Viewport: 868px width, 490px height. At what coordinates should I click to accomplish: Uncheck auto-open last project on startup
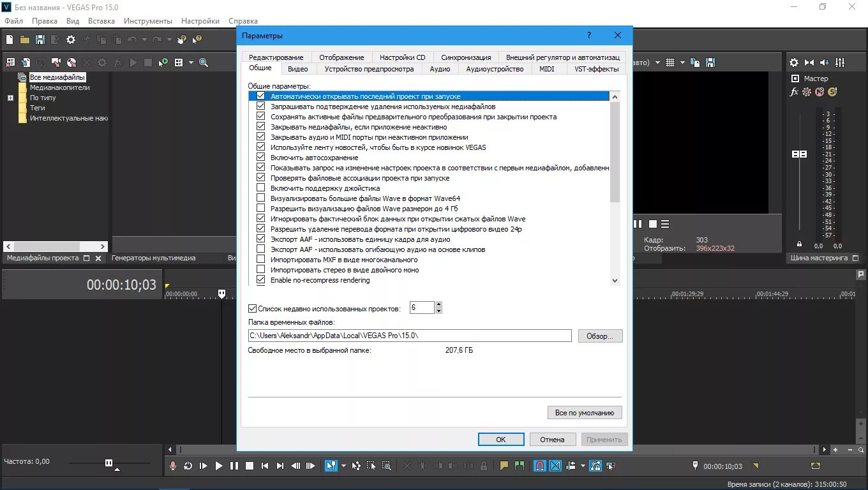(x=260, y=96)
